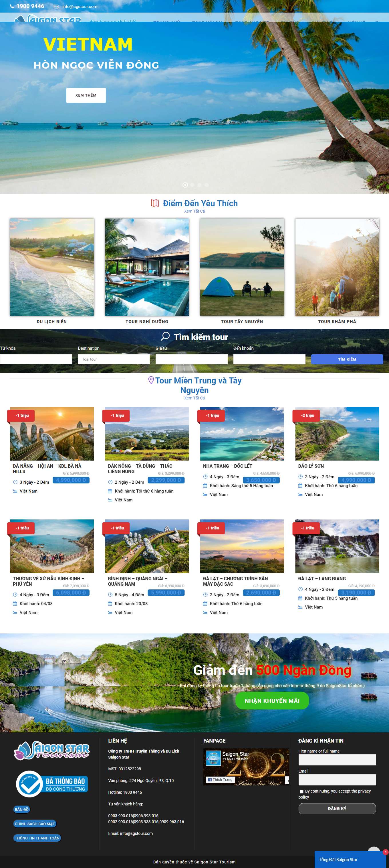
Task: Select the first carousel slide dot
Action: point(185,185)
